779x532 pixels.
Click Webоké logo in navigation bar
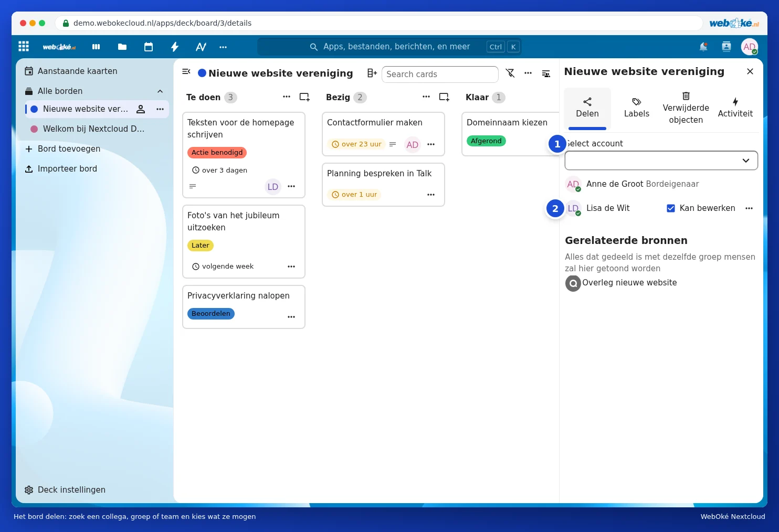tap(59, 47)
